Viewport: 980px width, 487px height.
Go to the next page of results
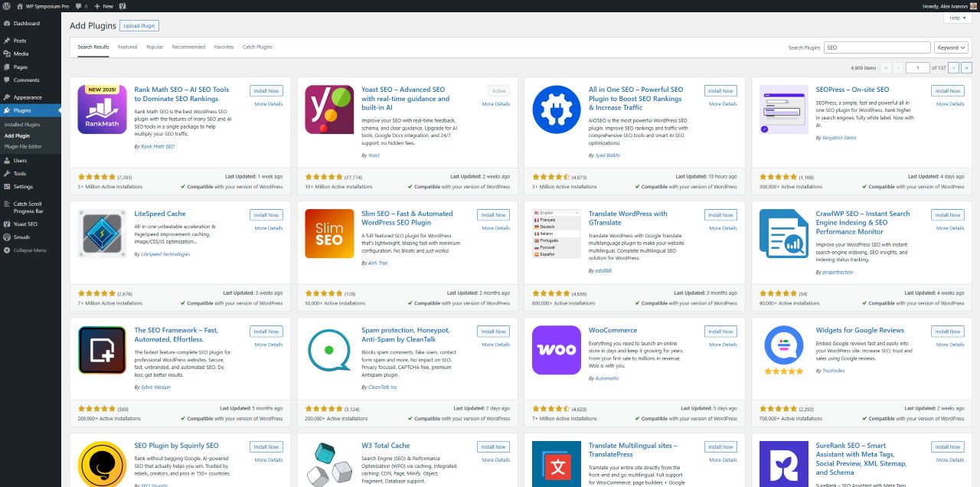(x=954, y=67)
